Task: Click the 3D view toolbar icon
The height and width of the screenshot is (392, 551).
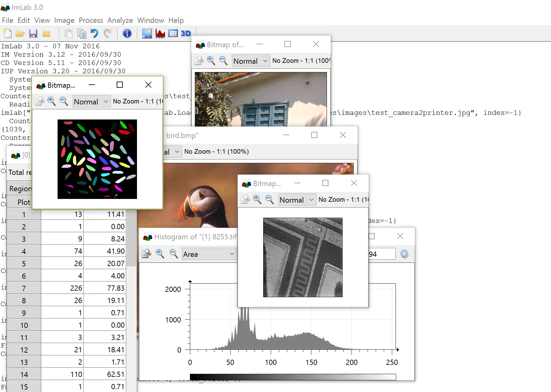Action: click(x=186, y=33)
